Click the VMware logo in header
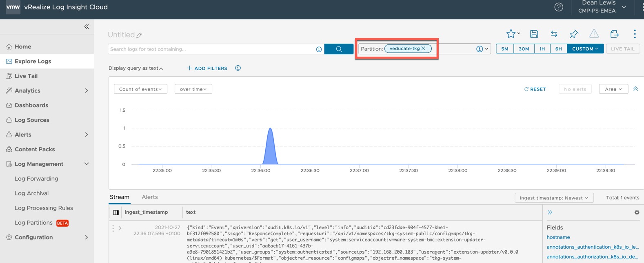644x263 pixels. tap(13, 7)
